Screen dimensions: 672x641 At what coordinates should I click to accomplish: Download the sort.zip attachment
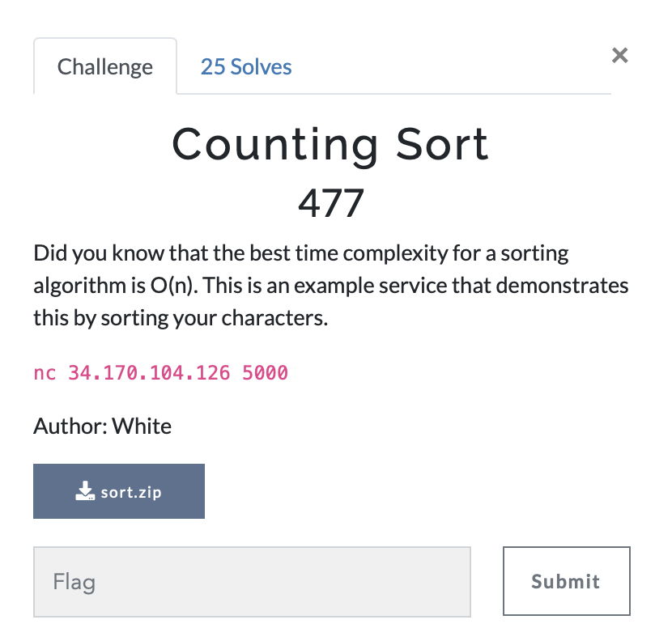click(x=119, y=491)
